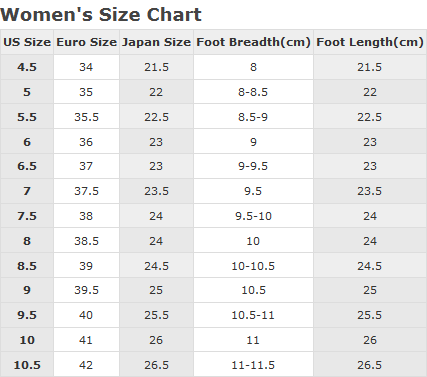This screenshot has width=427, height=377.
Task: Click the foot breadth 9.5-10 cell
Action: 253,216
